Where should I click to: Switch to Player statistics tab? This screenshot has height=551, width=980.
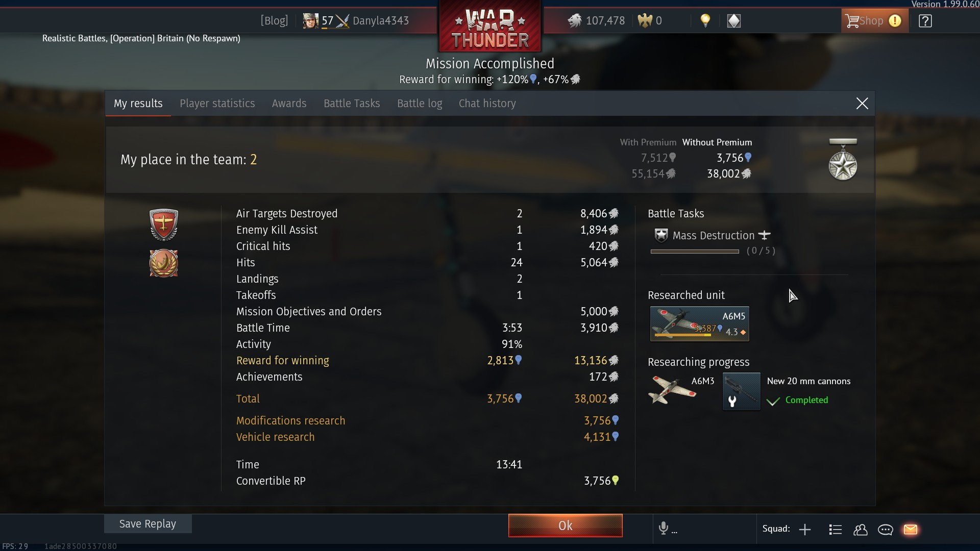[217, 104]
